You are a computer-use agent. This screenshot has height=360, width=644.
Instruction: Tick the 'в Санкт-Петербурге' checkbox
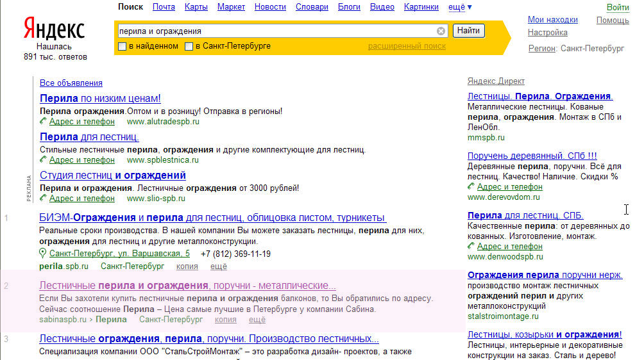[x=189, y=46]
